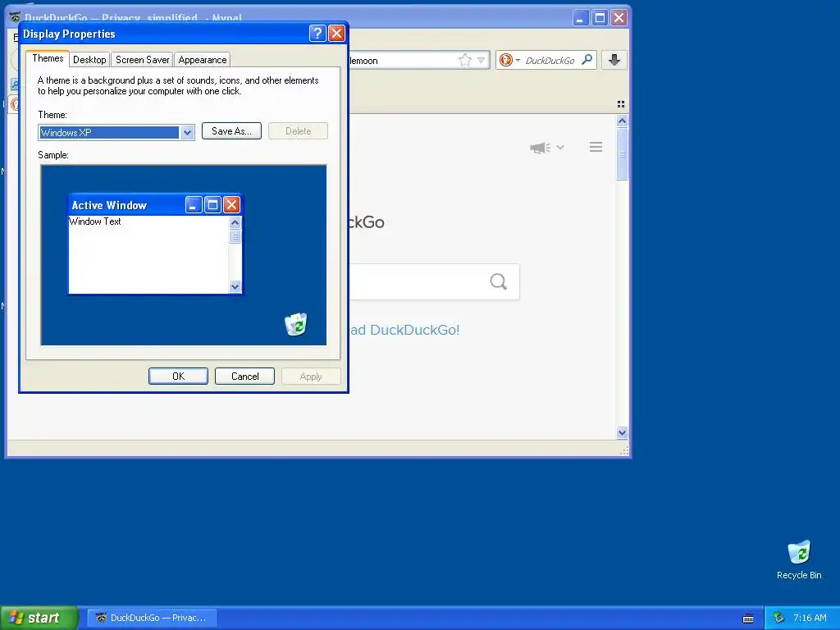Click the 7:16 AM clock
840x630 pixels.
pyautogui.click(x=810, y=618)
